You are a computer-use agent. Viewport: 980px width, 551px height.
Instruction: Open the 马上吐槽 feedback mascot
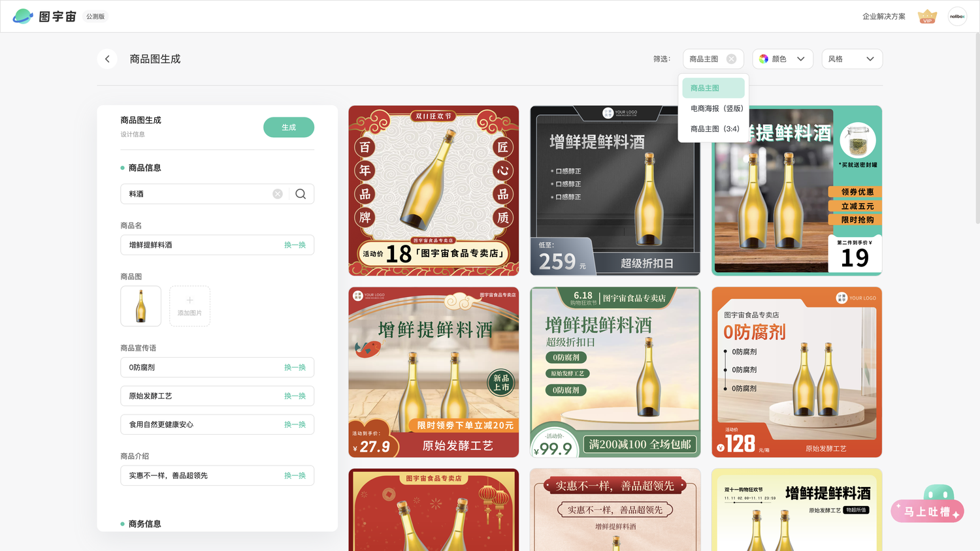pyautogui.click(x=928, y=503)
